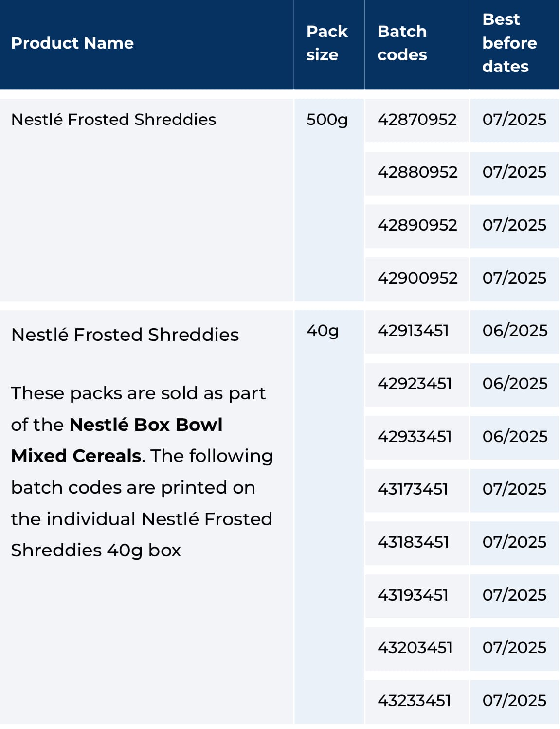
Task: Select batch code 43193451
Action: (x=413, y=595)
